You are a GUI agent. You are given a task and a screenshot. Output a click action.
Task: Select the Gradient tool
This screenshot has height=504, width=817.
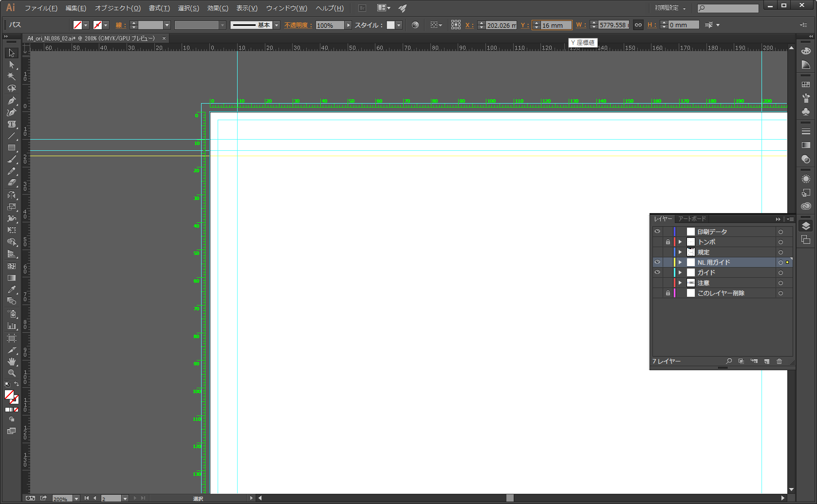coord(12,278)
